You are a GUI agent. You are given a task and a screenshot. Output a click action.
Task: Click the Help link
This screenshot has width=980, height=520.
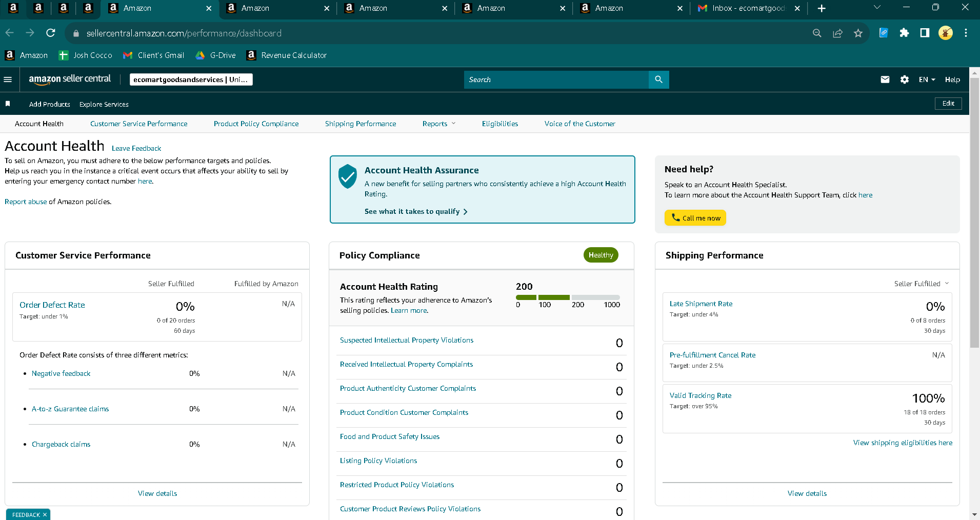(952, 79)
